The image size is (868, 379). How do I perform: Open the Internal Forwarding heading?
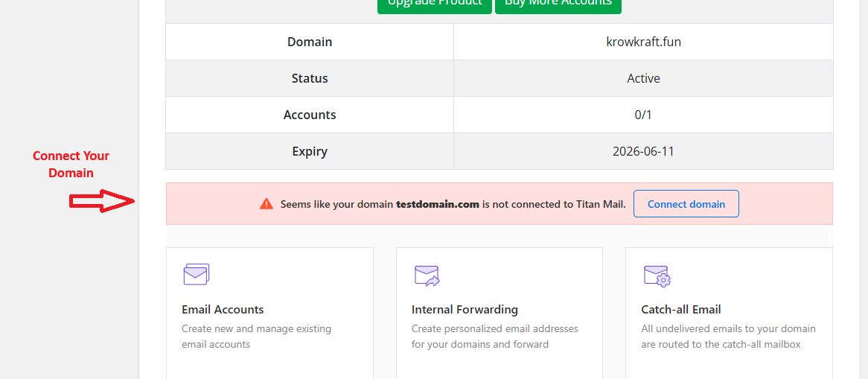[465, 309]
